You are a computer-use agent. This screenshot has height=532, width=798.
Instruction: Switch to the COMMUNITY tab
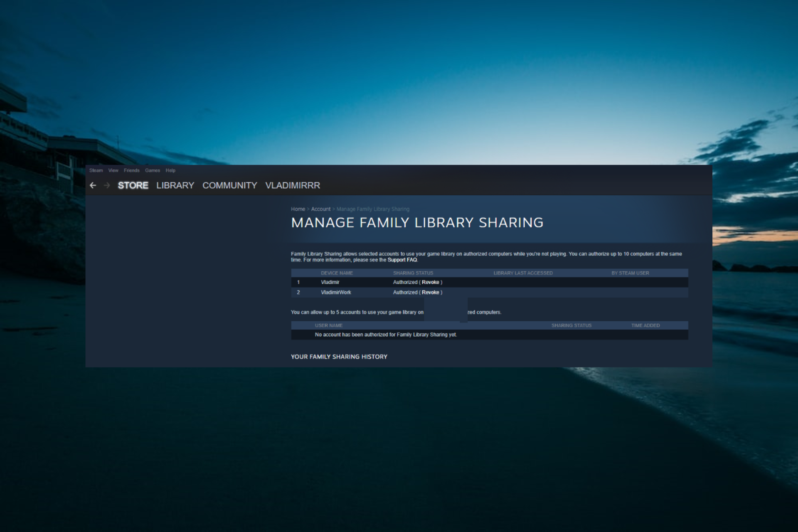click(230, 185)
